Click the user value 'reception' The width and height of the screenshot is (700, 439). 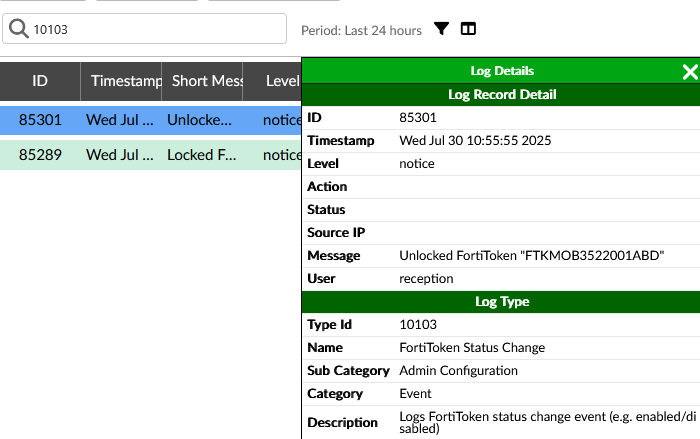point(425,279)
